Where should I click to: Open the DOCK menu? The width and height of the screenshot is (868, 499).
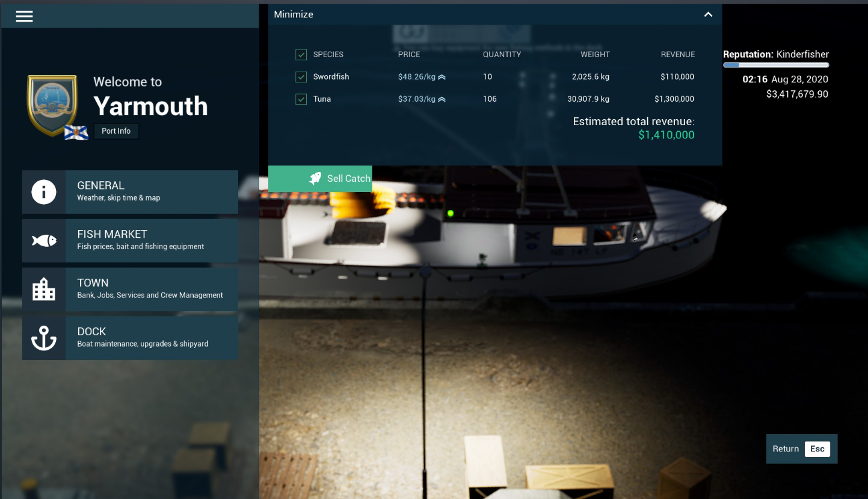(x=130, y=338)
